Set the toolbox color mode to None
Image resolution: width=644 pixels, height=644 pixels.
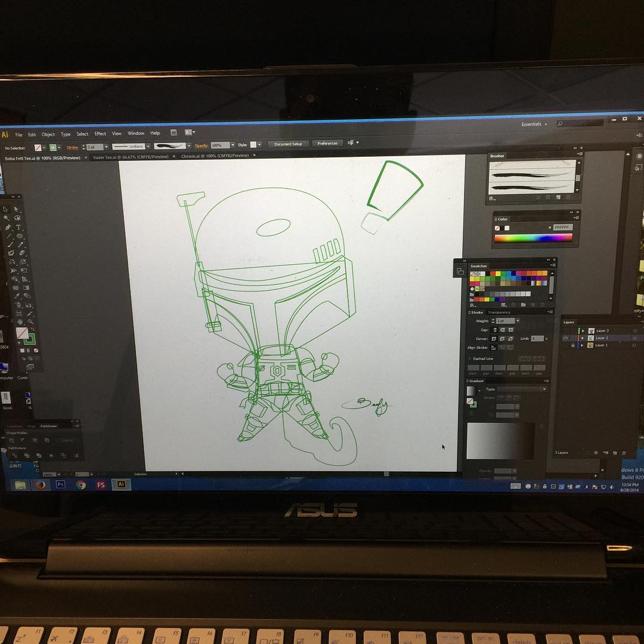point(36,351)
